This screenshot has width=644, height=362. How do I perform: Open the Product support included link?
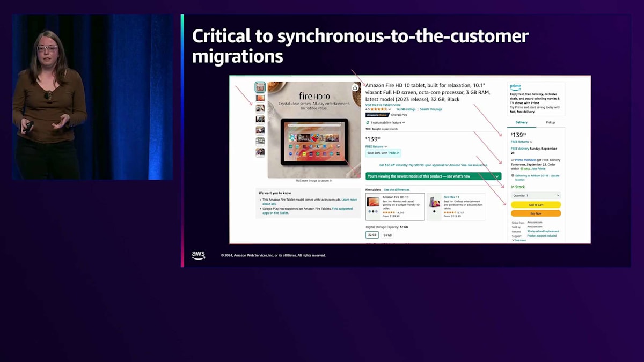[541, 235]
